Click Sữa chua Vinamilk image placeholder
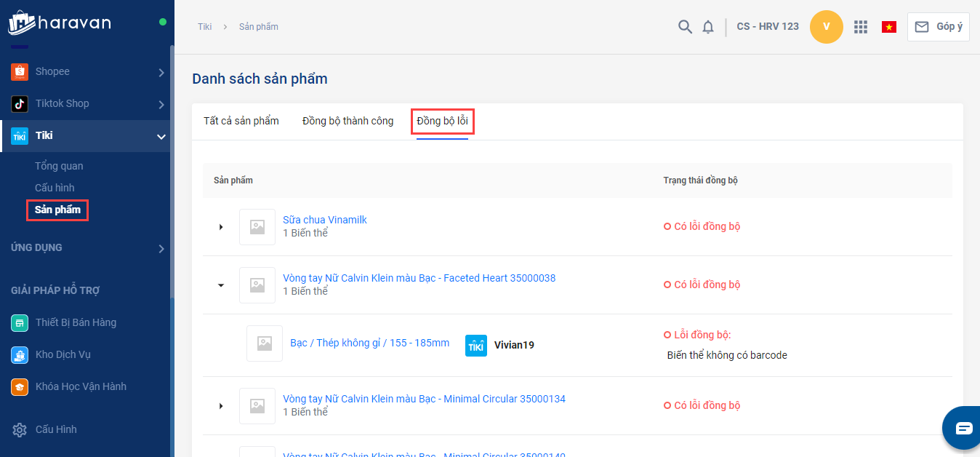980x457 pixels. click(257, 227)
